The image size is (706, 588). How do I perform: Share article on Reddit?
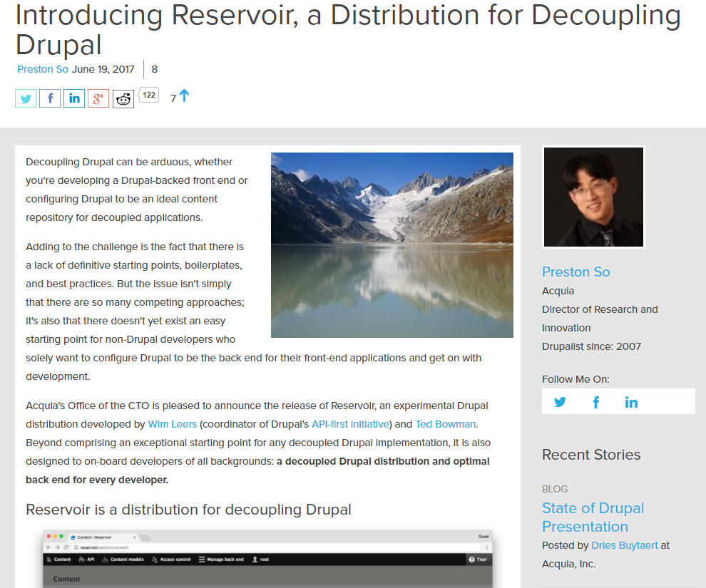[123, 99]
